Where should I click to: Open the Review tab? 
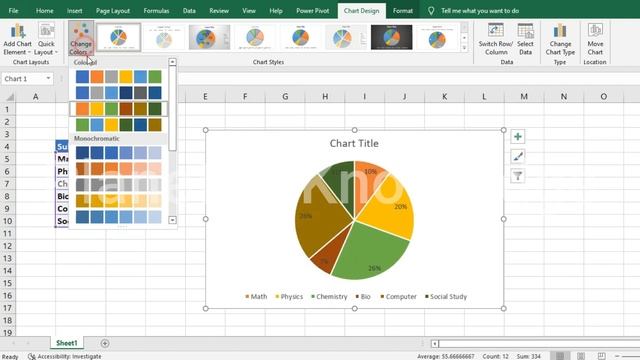click(x=219, y=11)
